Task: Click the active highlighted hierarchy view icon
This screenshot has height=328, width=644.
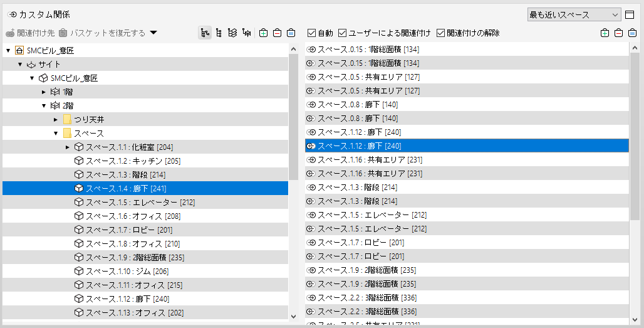Action: point(205,33)
